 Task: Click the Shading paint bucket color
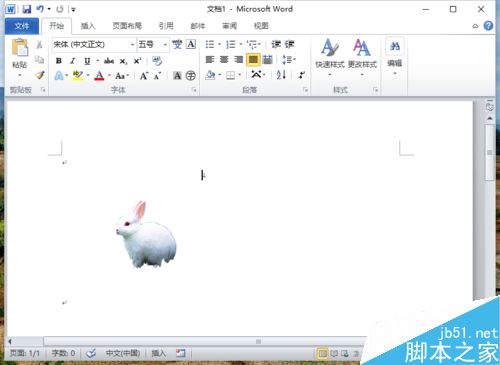click(210, 75)
